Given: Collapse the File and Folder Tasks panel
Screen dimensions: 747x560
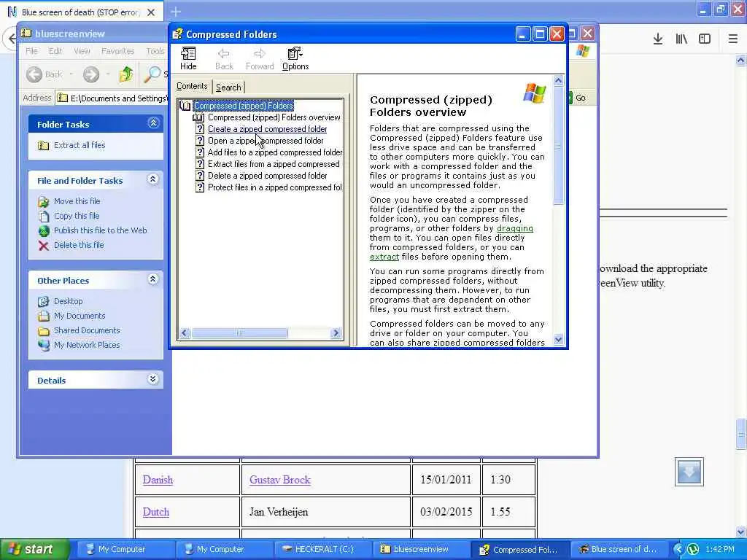Looking at the screenshot, I should click(x=153, y=179).
